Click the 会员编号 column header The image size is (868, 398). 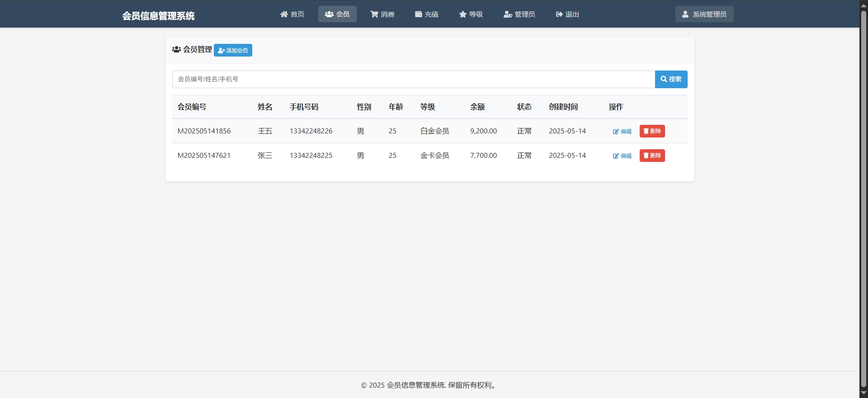click(x=192, y=107)
